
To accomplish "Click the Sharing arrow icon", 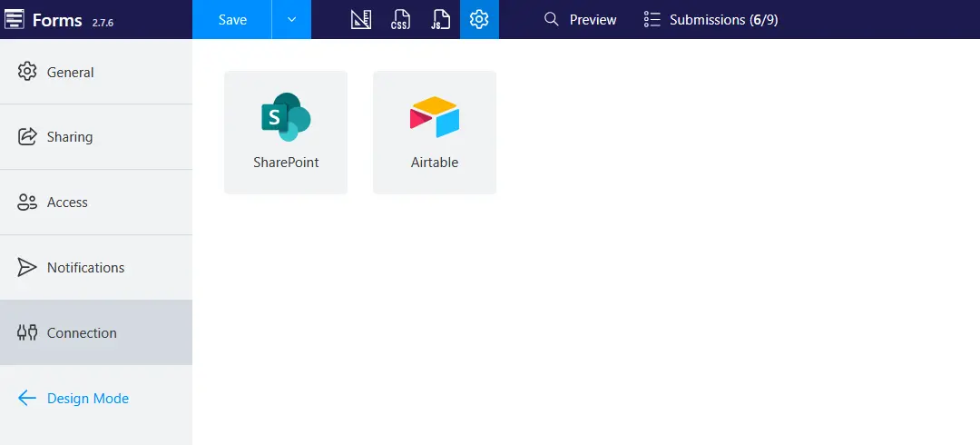I will (27, 137).
